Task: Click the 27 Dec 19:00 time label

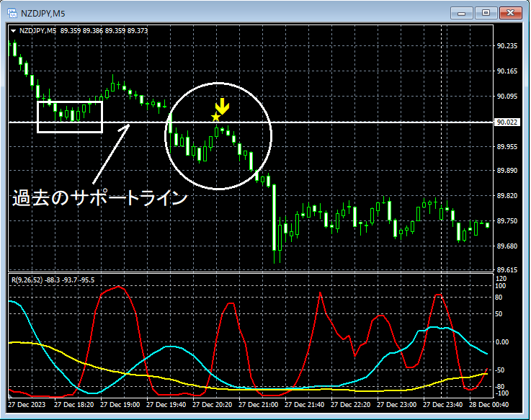Action: [x=120, y=405]
